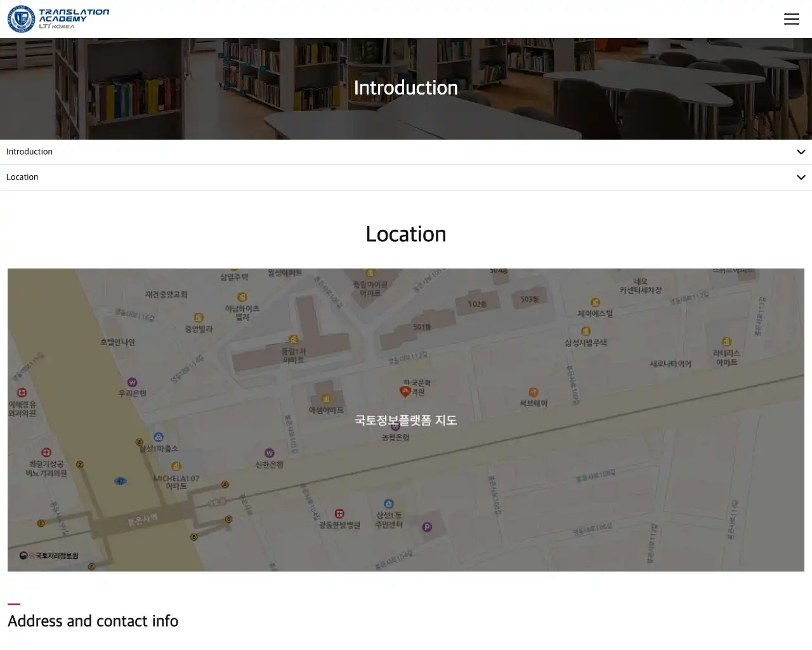
Task: Click the Latelis apartment marker
Action: point(726,342)
